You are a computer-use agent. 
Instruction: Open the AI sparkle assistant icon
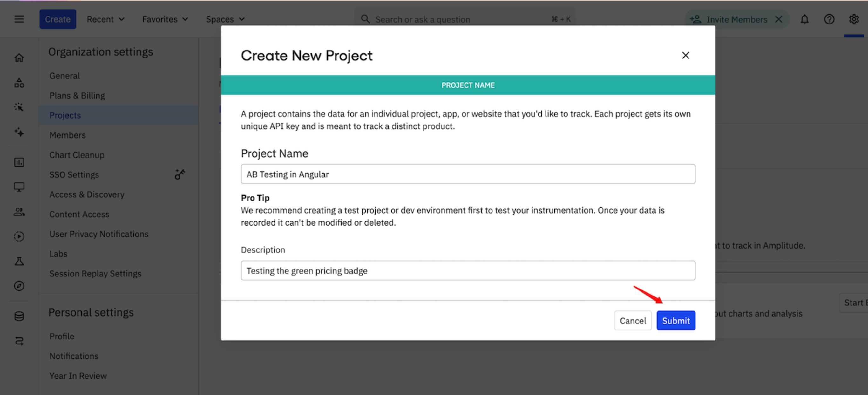point(19,133)
